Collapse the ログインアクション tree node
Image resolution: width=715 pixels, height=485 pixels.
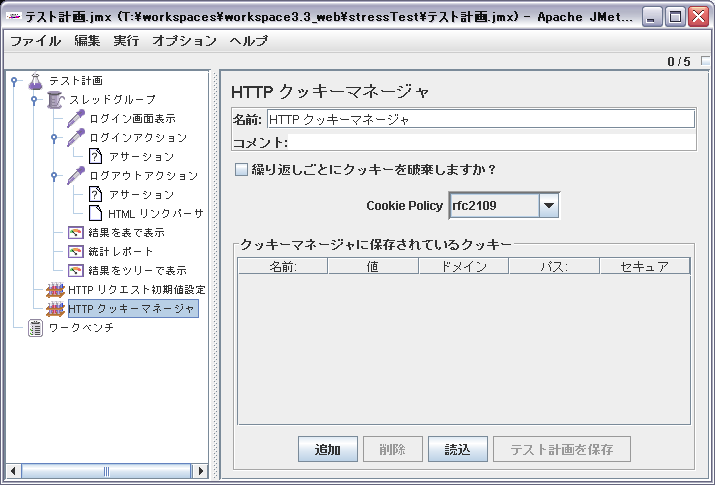click(x=54, y=138)
